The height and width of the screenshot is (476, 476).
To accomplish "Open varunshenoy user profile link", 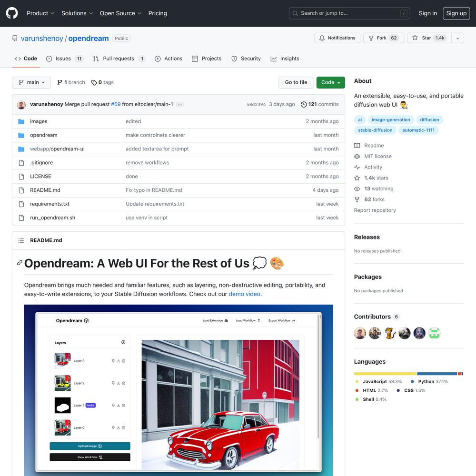I will click(x=42, y=38).
